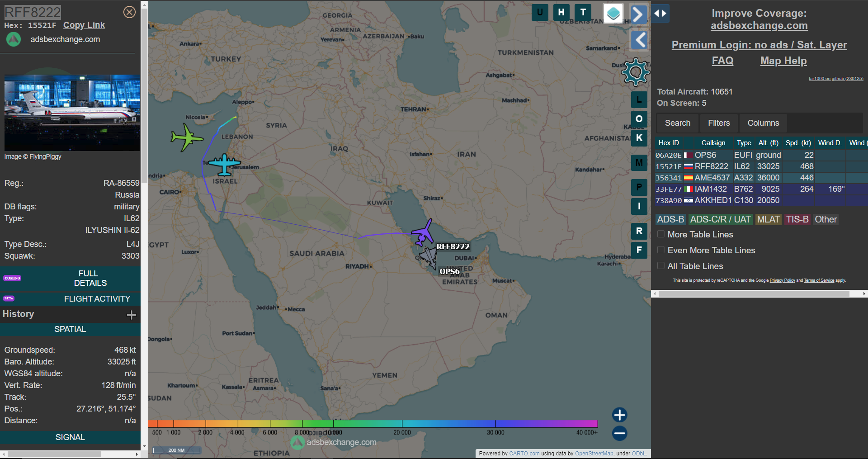868x459 pixels.
Task: Close the RFF8222 aircraft info panel
Action: [x=129, y=12]
